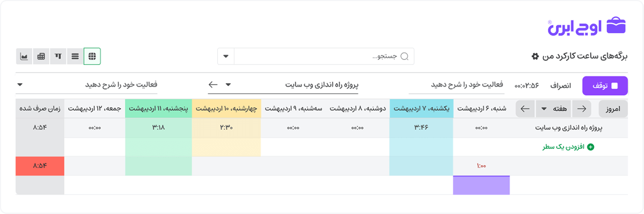Open the dropdown on the left activity field
Image resolution: width=644 pixels, height=214 pixels.
point(20,85)
